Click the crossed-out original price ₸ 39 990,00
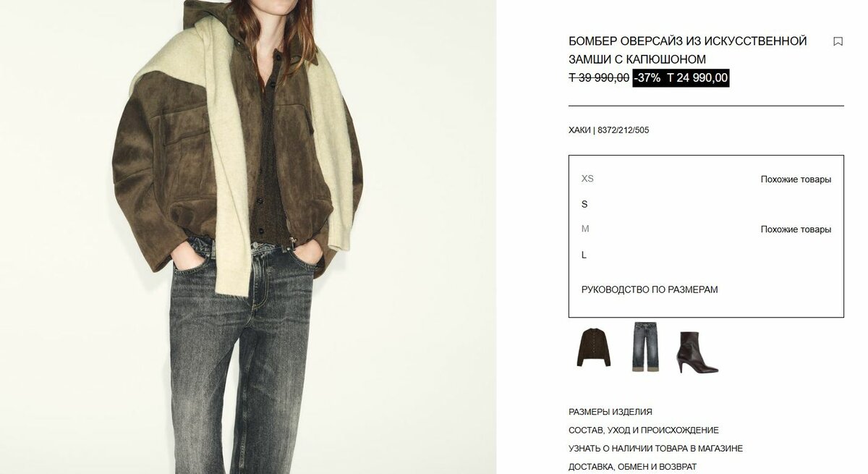This screenshot has width=868, height=474. coord(599,78)
